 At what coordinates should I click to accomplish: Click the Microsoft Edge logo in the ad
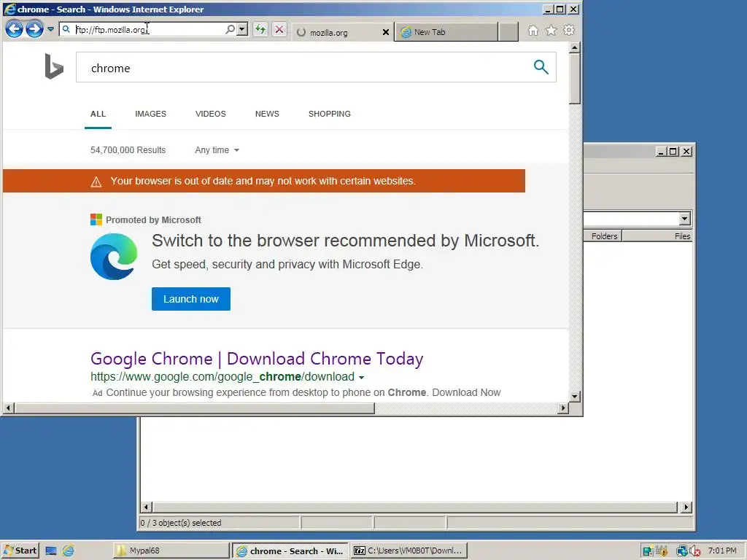[114, 257]
